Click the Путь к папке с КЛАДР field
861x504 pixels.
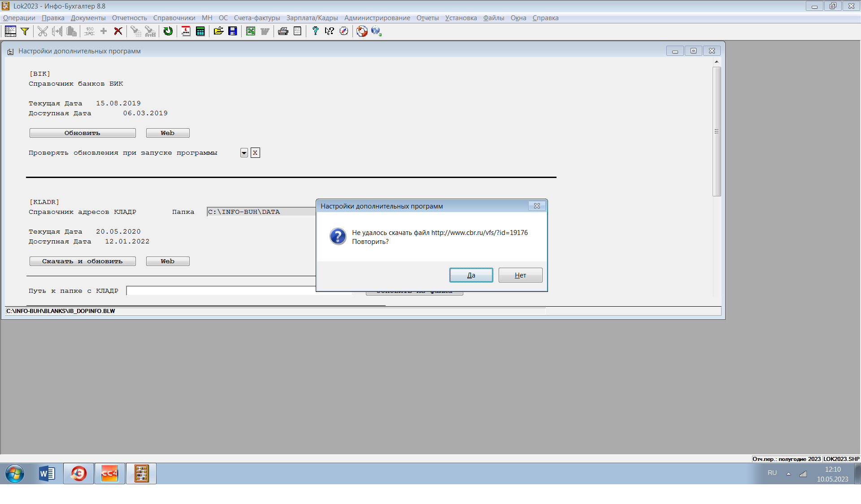pos(221,291)
